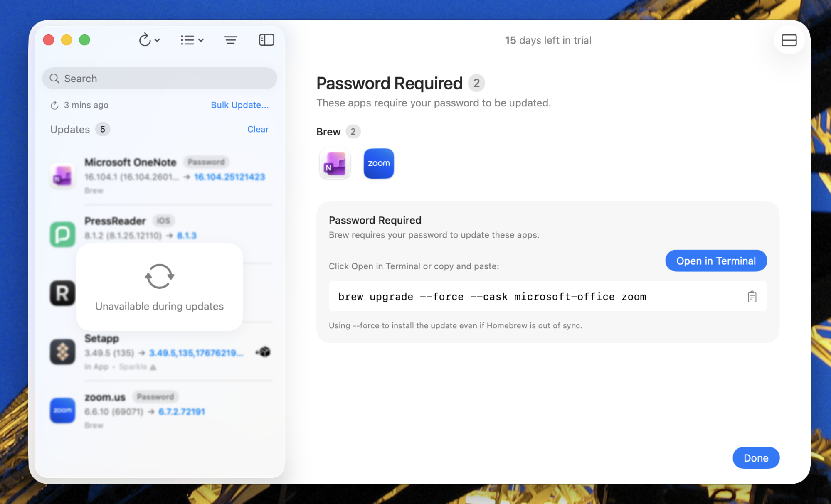Click the window layout icon at top right
Viewport: 831px width, 504px height.
789,40
